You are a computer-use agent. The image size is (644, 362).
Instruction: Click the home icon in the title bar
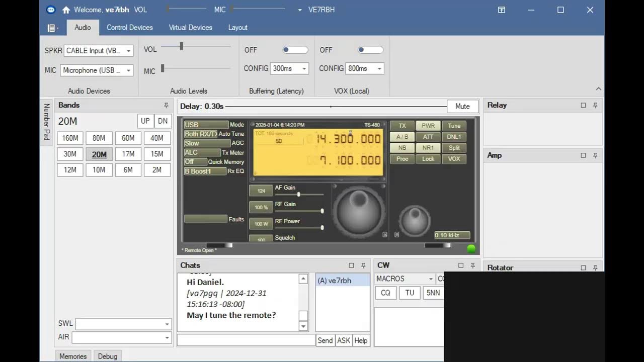click(66, 10)
